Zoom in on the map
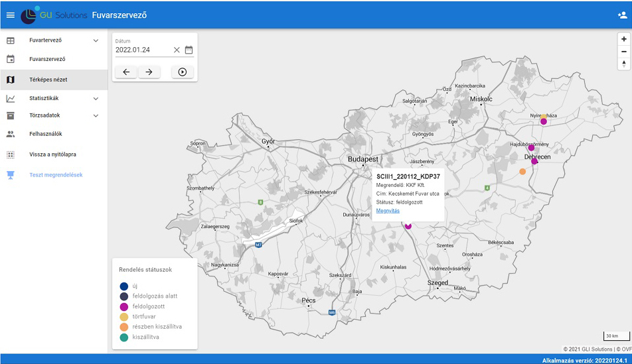 pos(623,39)
